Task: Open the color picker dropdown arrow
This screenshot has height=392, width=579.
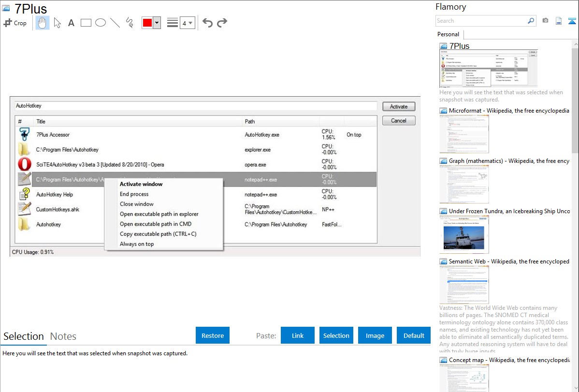Action: 157,23
